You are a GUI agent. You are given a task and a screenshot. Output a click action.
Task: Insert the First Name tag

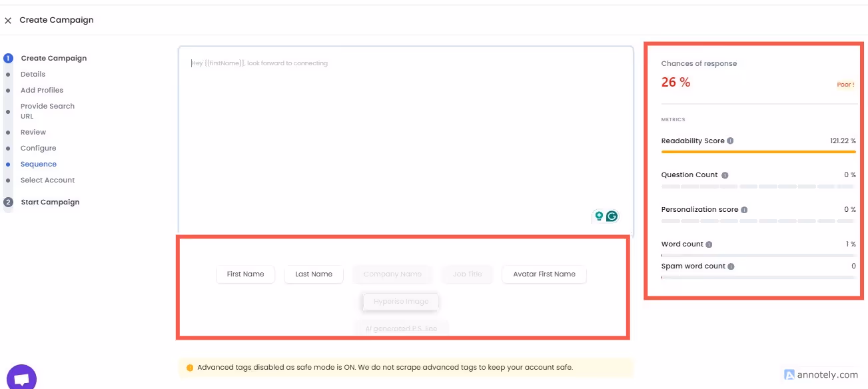click(245, 274)
